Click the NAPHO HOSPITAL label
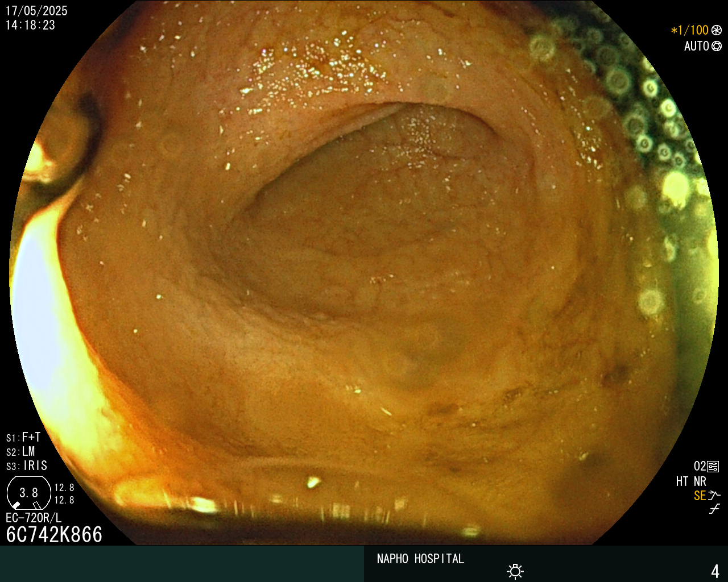The width and height of the screenshot is (728, 582). click(x=420, y=559)
